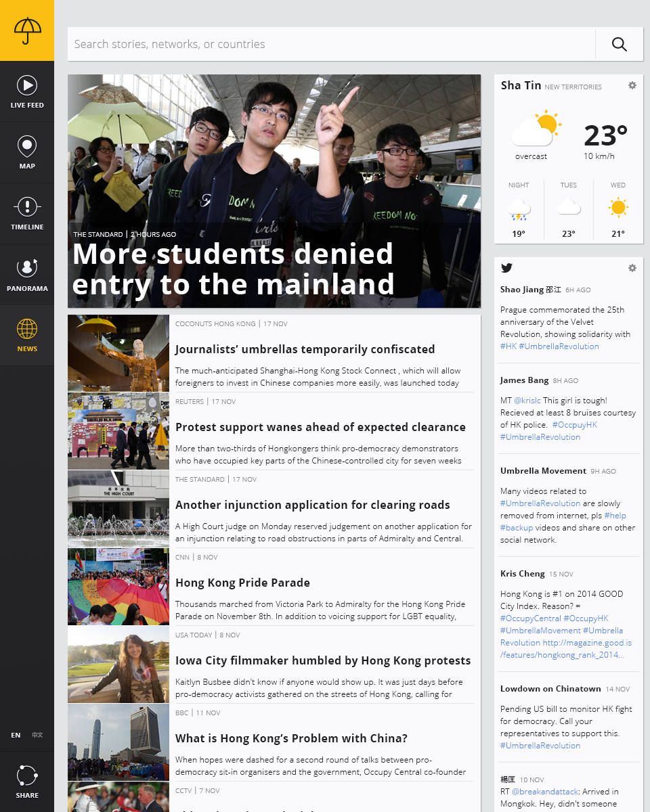Click the current overcast weather icon
Image resolution: width=650 pixels, height=812 pixels.
point(536,130)
